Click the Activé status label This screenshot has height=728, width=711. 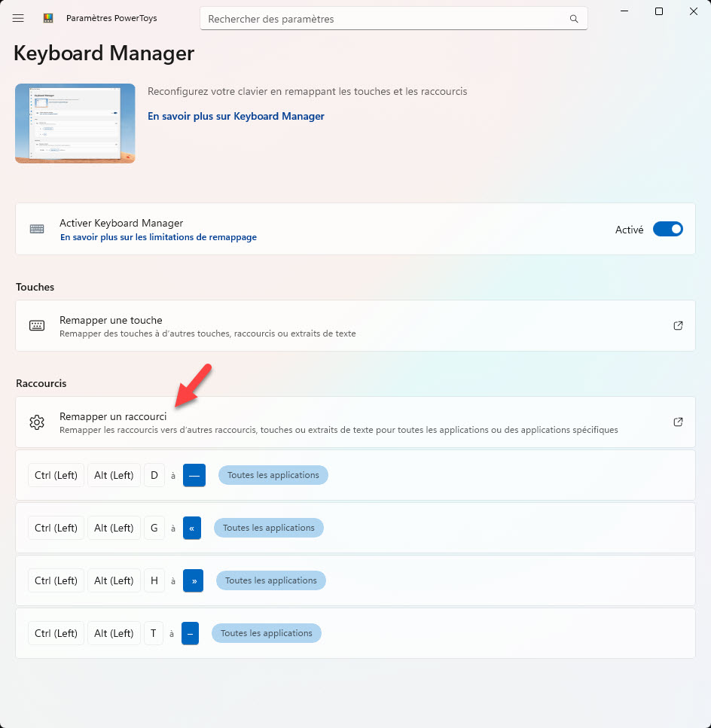[x=629, y=230]
